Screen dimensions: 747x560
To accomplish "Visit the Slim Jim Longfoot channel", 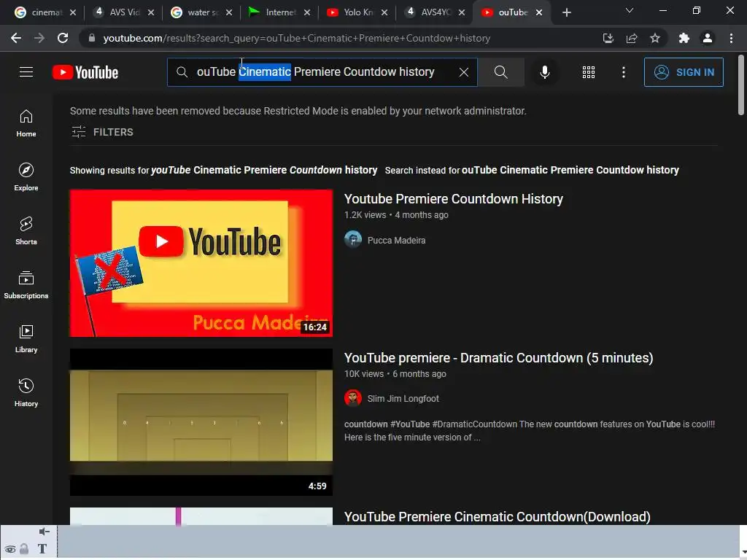I will click(403, 399).
